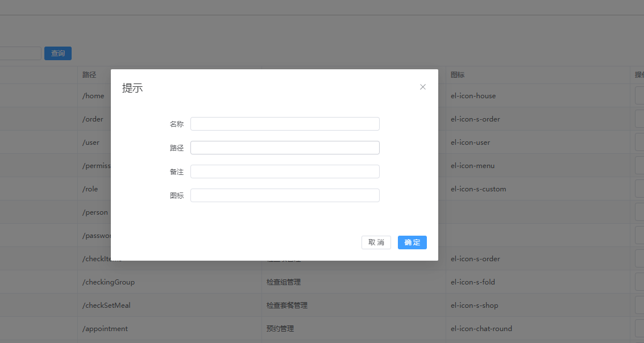Select the el-icon-s-custom cell
The image size is (644, 343).
(478, 189)
